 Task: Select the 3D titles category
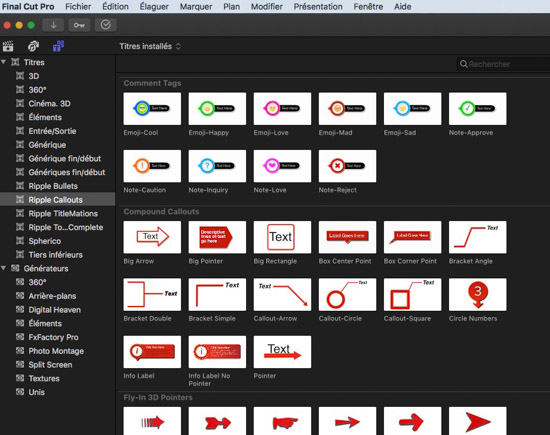click(x=58, y=76)
